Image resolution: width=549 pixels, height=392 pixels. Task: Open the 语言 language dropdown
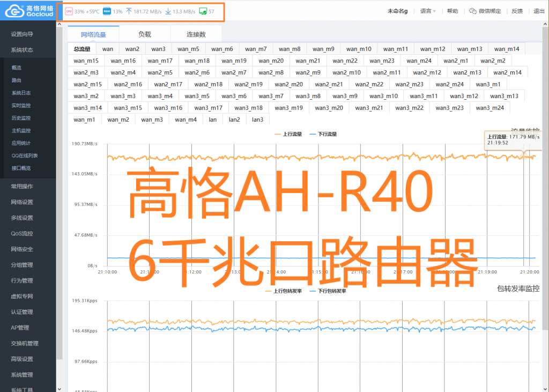tap(428, 11)
